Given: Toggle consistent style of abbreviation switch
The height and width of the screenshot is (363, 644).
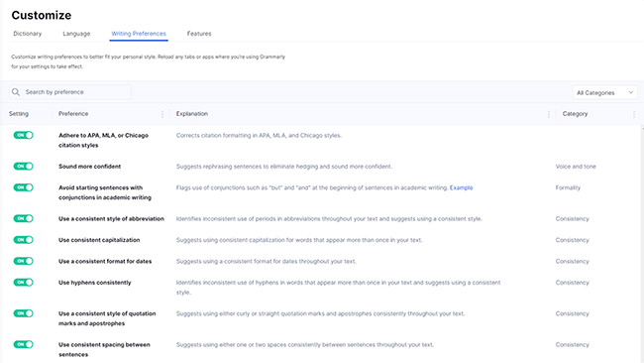Looking at the screenshot, I should click(x=24, y=219).
